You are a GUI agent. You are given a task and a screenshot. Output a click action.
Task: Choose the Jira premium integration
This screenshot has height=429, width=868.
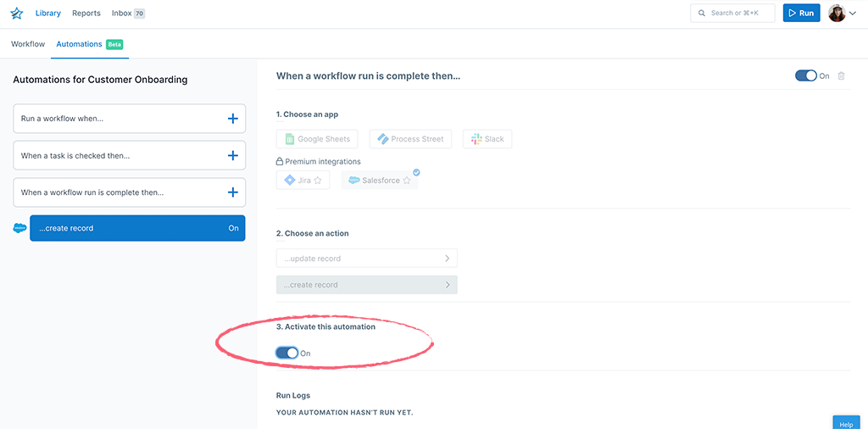tap(303, 180)
